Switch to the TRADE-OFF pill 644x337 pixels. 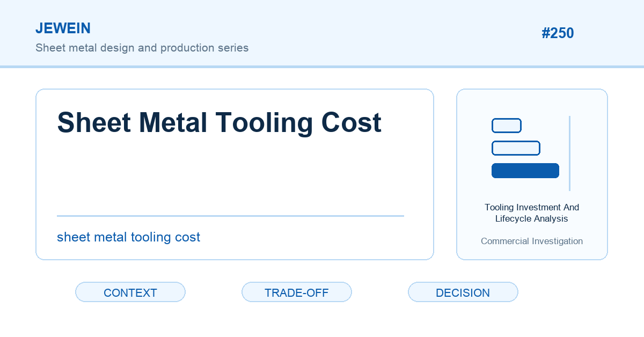(x=297, y=292)
